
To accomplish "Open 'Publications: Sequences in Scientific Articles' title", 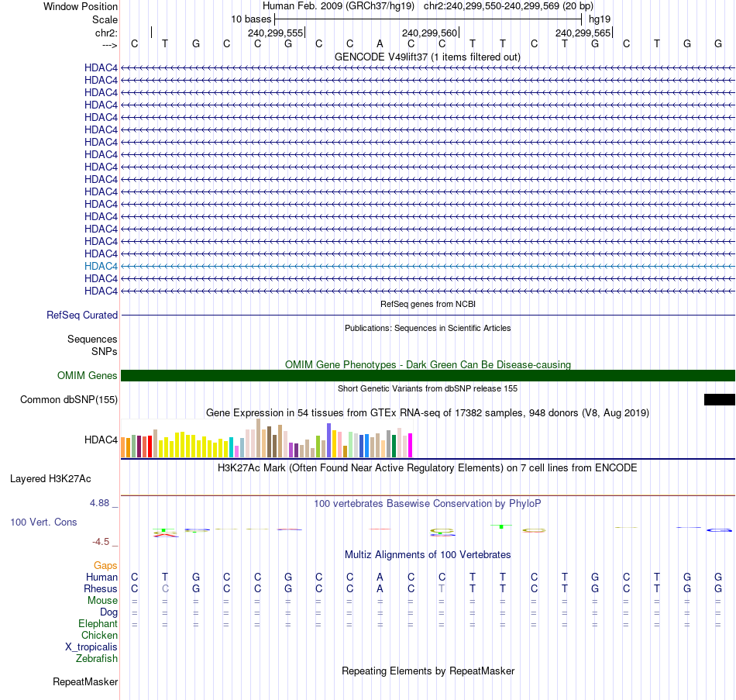I will [428, 328].
